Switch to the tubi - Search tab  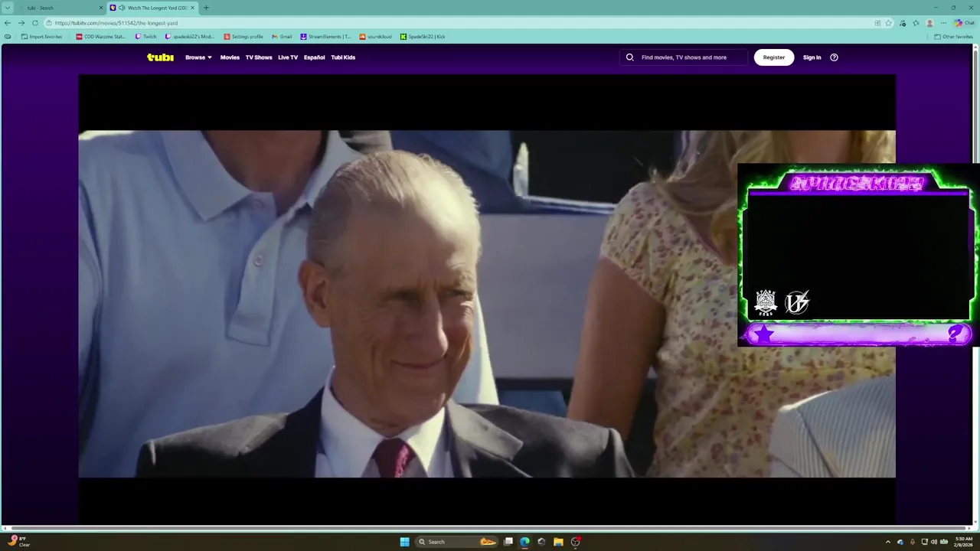54,8
